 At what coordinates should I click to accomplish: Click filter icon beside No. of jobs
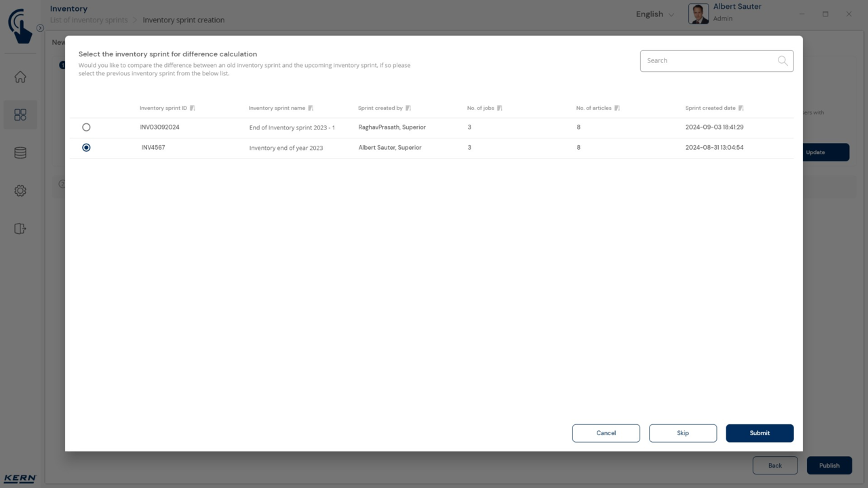tap(500, 108)
